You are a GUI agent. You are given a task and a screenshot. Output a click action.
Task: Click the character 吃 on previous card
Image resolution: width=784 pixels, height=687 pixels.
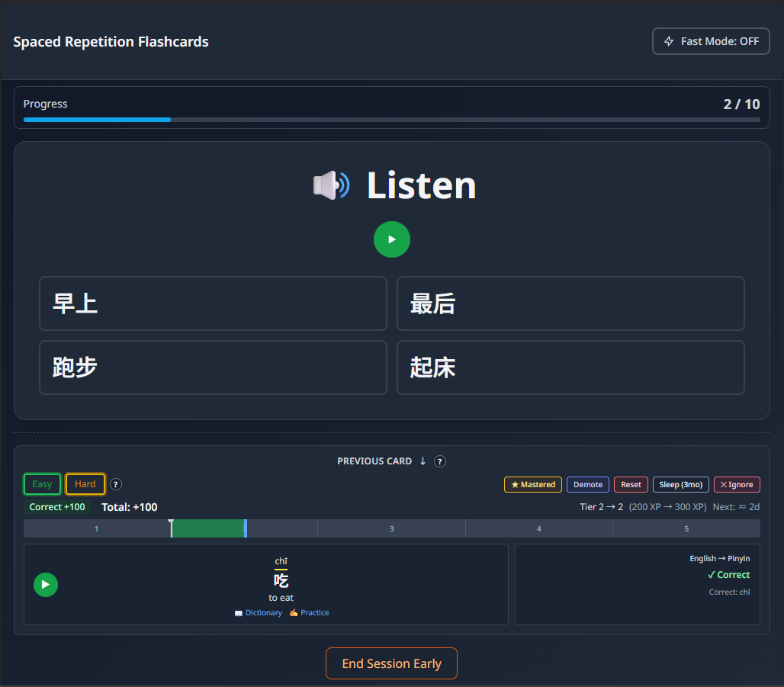pos(281,580)
